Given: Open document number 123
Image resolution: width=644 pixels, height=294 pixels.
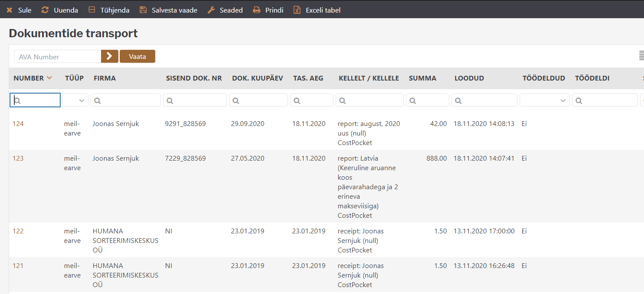Looking at the screenshot, I should click(18, 158).
